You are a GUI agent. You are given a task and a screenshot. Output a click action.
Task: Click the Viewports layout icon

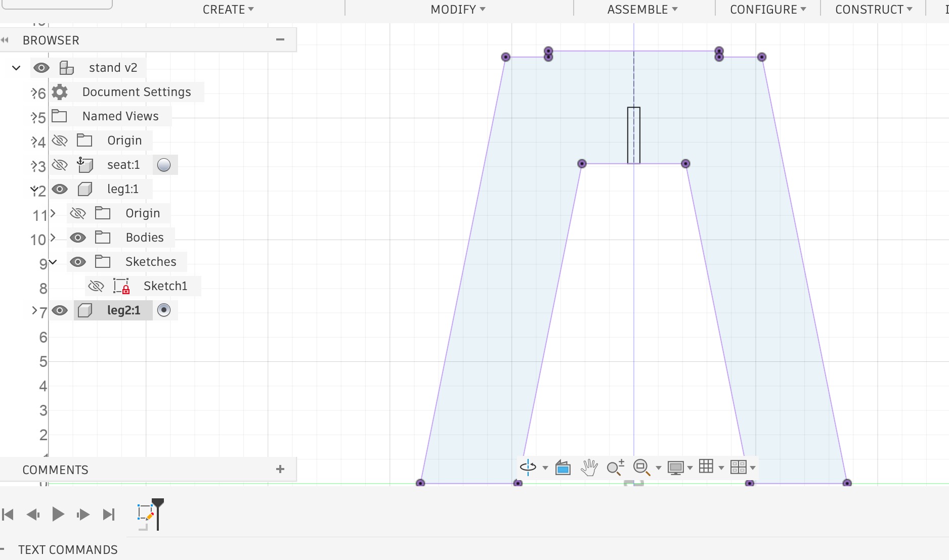click(x=739, y=467)
